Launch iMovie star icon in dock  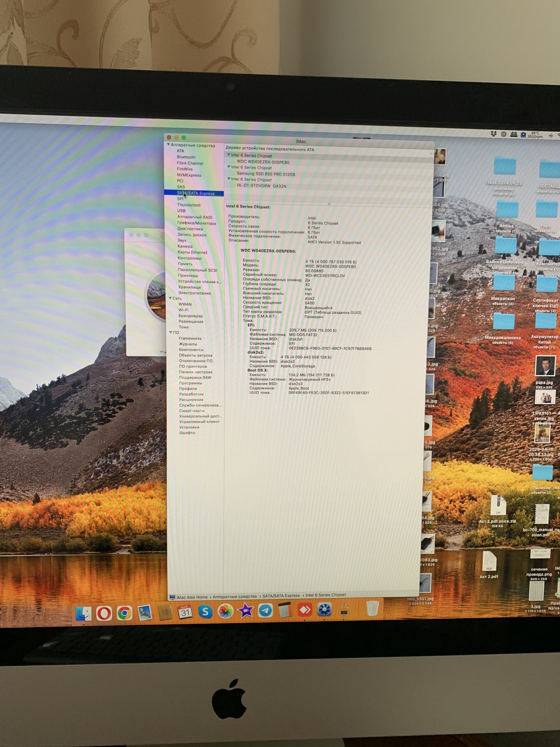coord(245,611)
